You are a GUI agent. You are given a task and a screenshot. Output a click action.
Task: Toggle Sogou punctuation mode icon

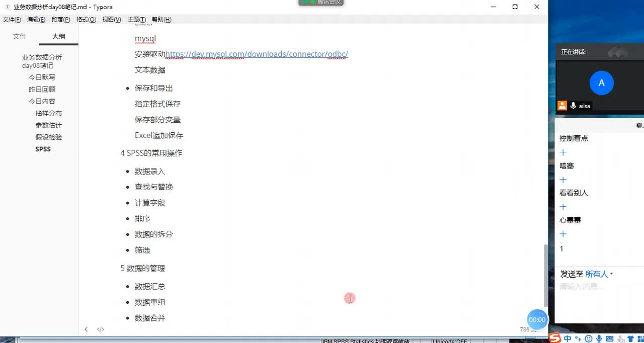tap(578, 339)
